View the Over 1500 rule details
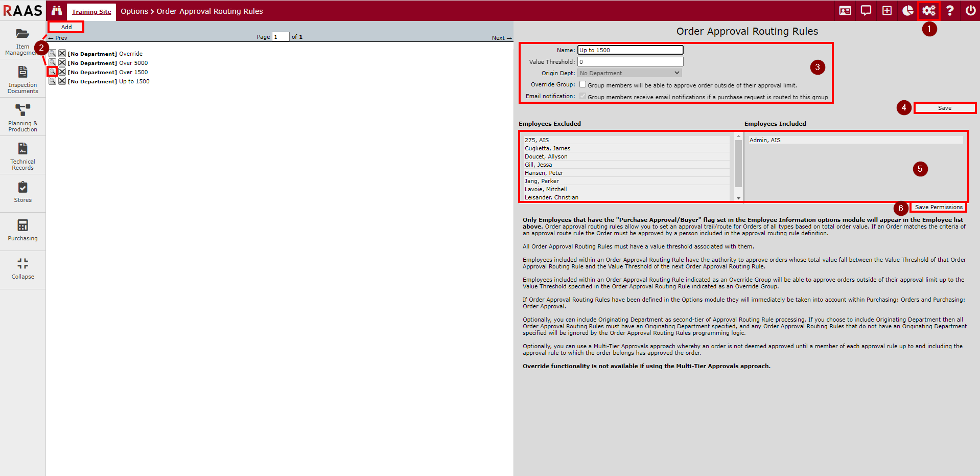Screen dimensions: 980x476 pyautogui.click(x=52, y=72)
